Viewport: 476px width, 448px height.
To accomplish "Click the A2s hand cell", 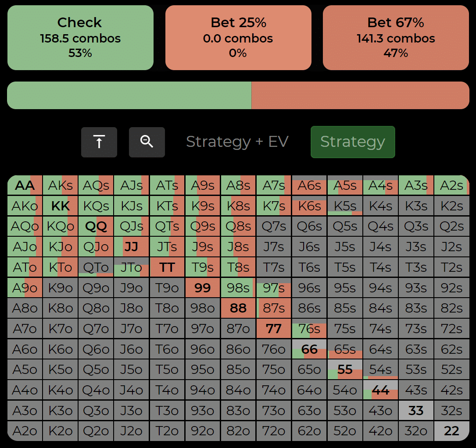I will 451,185.
